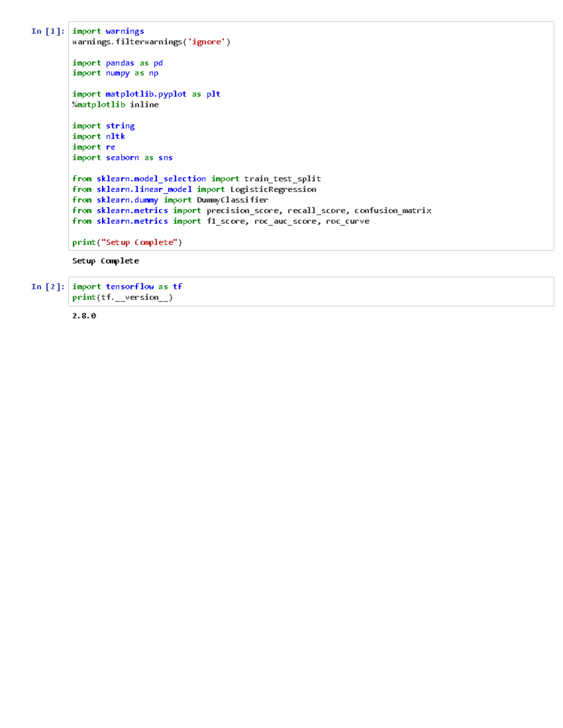The height and width of the screenshot is (728, 563).
Task: Click the DummyClassifier import line
Action: pyautogui.click(x=170, y=200)
